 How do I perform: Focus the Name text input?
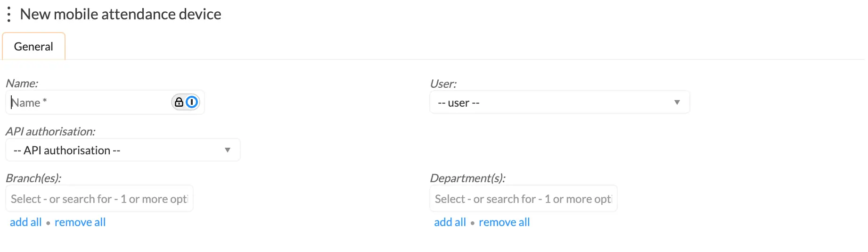point(90,102)
